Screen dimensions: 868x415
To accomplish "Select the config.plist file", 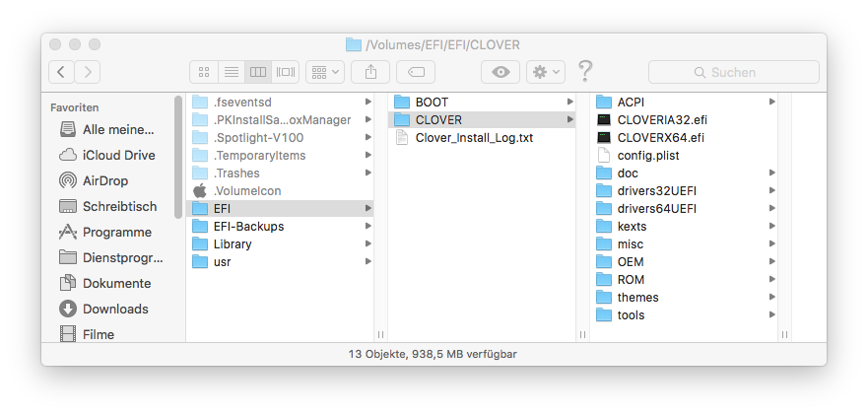I will 684,155.
